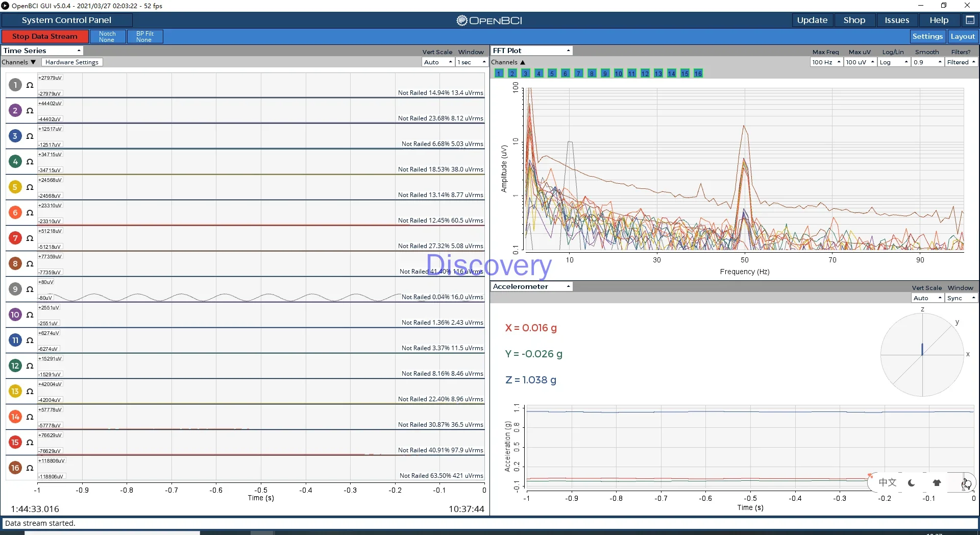Check impedance on channel 15 ohm icon

tap(30, 443)
